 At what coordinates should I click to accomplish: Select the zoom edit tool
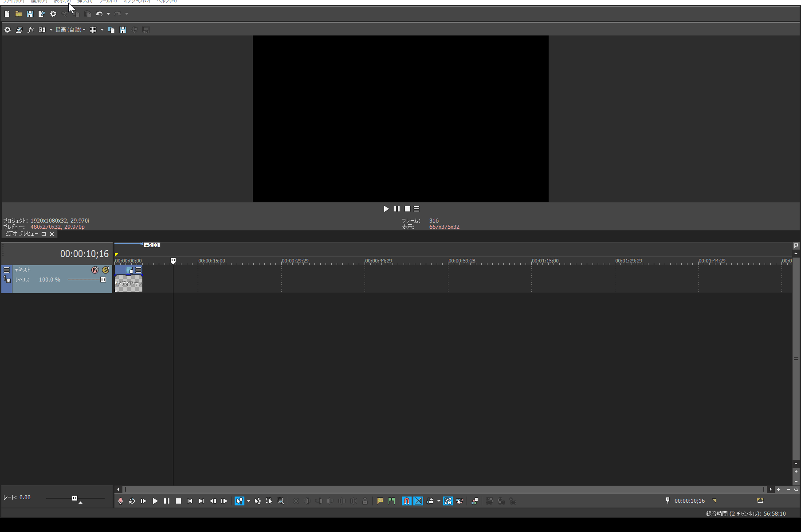[x=281, y=501]
